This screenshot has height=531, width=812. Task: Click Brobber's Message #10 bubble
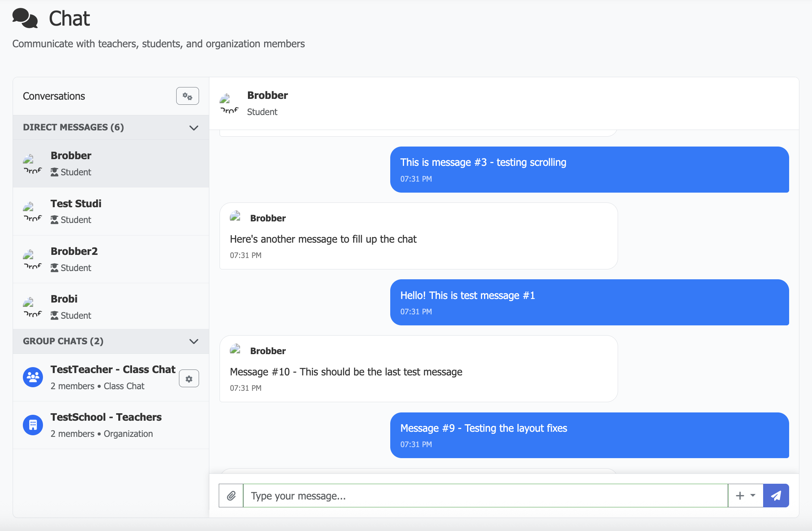[x=418, y=369]
